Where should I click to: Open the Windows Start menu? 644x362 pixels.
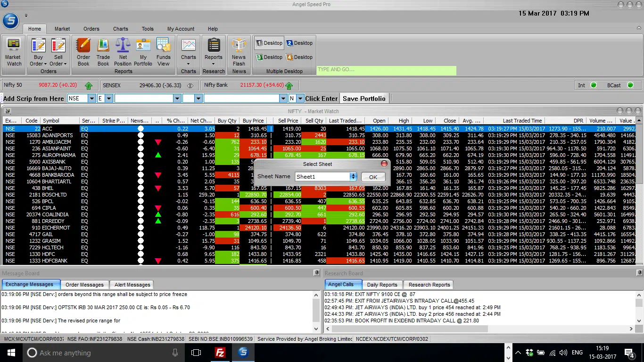point(11,353)
